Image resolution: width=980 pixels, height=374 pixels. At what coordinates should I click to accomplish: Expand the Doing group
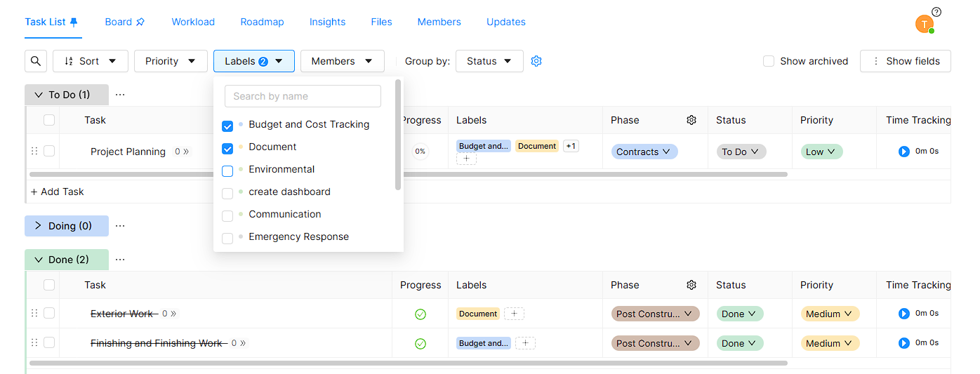pos(39,226)
